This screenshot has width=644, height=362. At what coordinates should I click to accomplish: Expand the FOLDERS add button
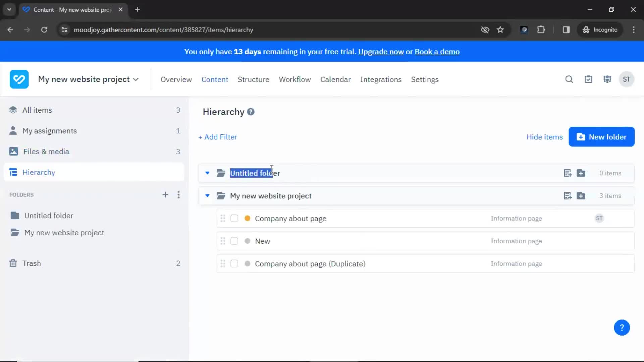pos(165,194)
